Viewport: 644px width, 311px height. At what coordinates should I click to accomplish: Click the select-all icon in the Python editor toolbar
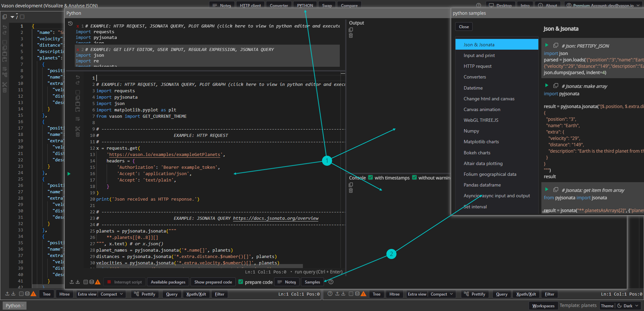77,92
